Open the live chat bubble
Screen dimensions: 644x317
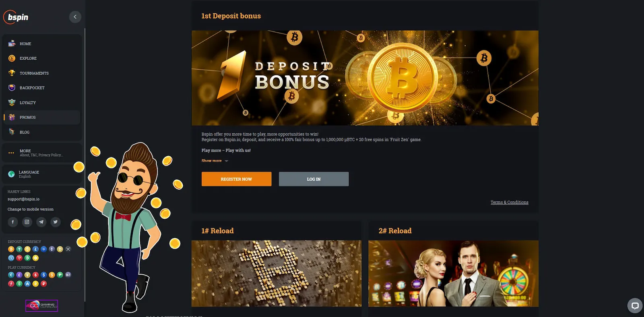click(635, 306)
